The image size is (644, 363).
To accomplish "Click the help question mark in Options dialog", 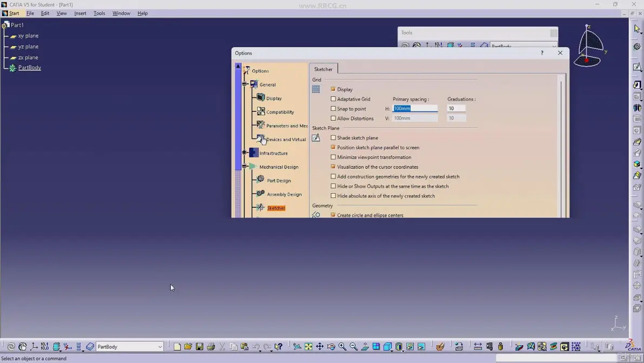I will [542, 53].
